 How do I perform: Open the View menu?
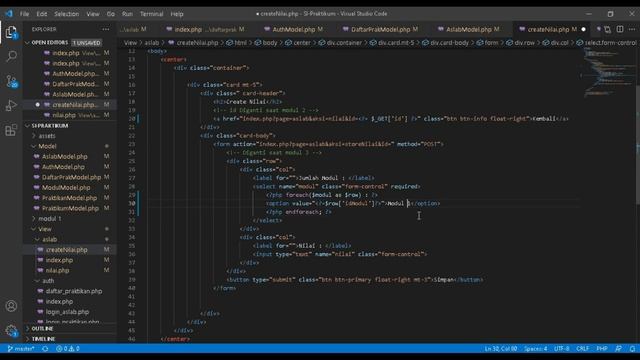click(x=93, y=14)
